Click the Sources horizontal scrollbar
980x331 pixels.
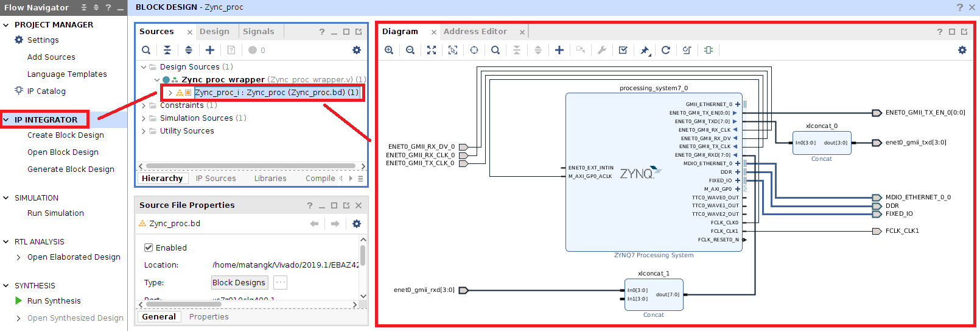[251, 166]
